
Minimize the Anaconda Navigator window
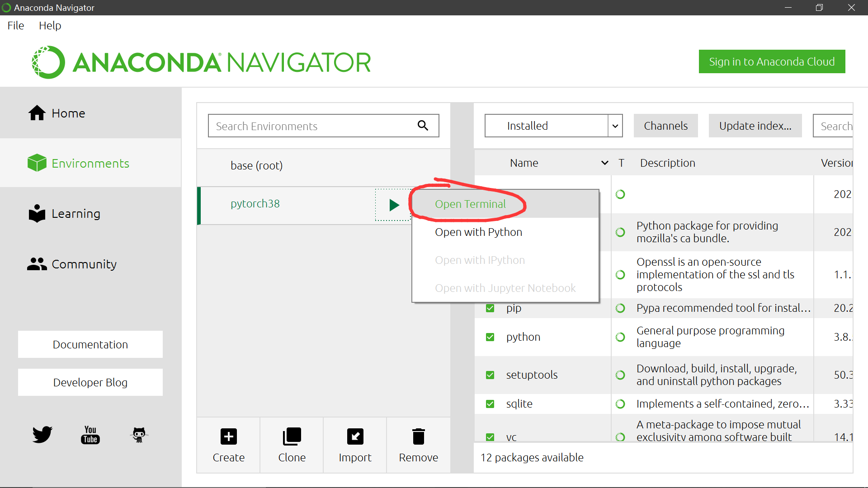point(788,8)
